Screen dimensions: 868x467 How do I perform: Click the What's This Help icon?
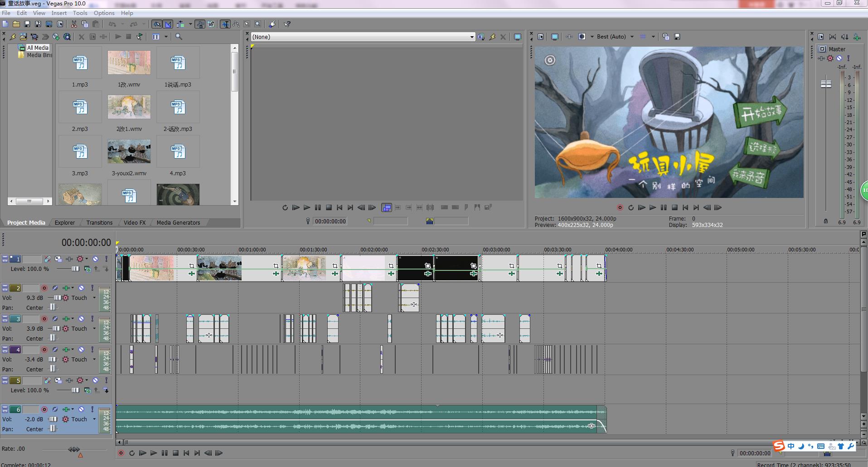tap(287, 24)
